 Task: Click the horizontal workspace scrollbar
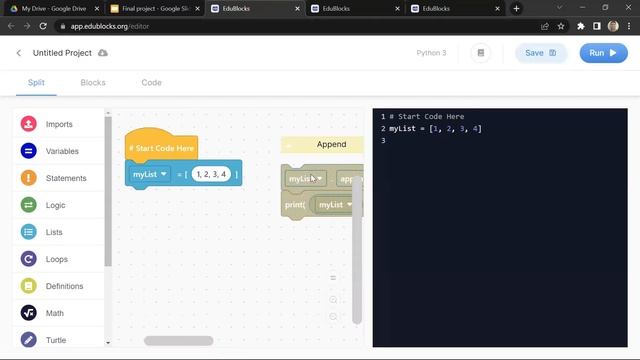[x=178, y=340]
